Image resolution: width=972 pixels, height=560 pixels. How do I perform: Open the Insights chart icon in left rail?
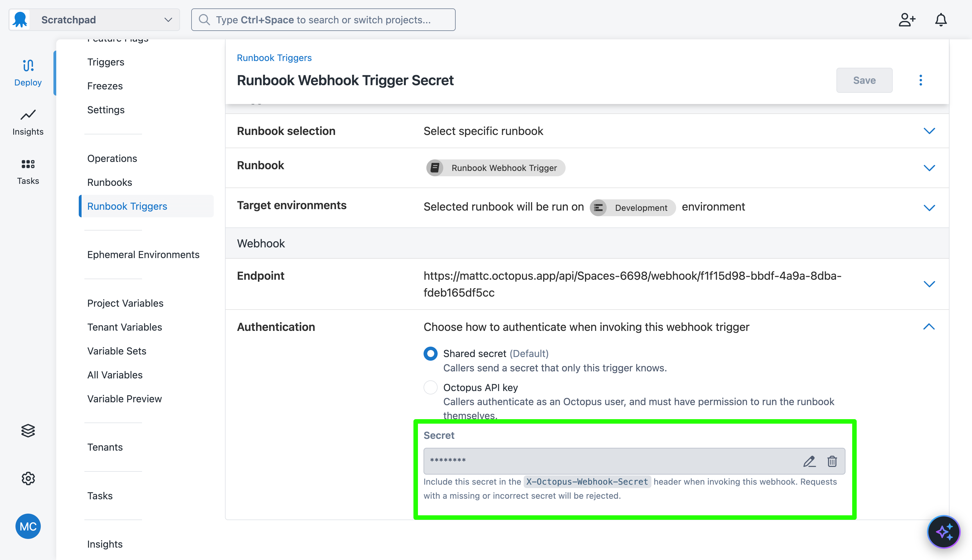pos(28,115)
